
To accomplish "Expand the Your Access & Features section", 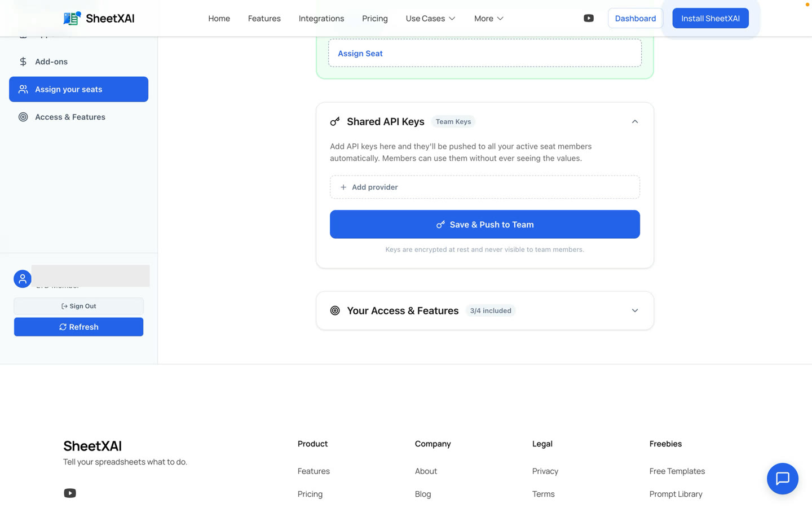I will (635, 310).
